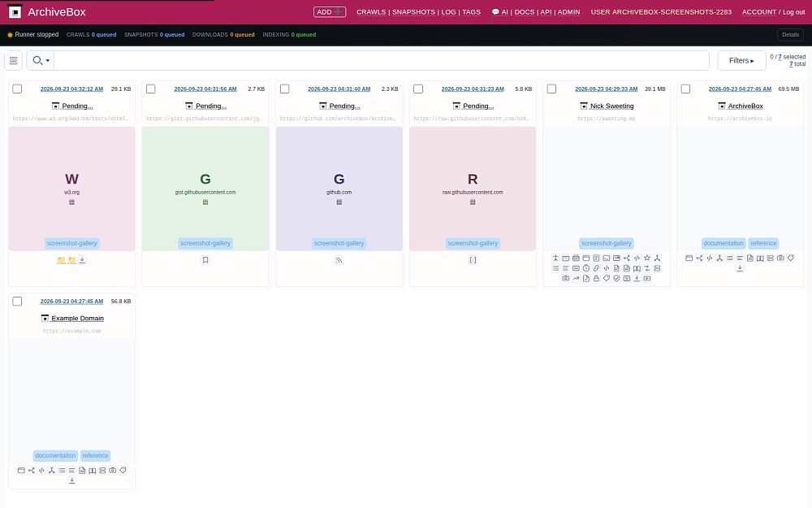Open the API link in the header
Screen dimensions: 812x508
[x=546, y=12]
